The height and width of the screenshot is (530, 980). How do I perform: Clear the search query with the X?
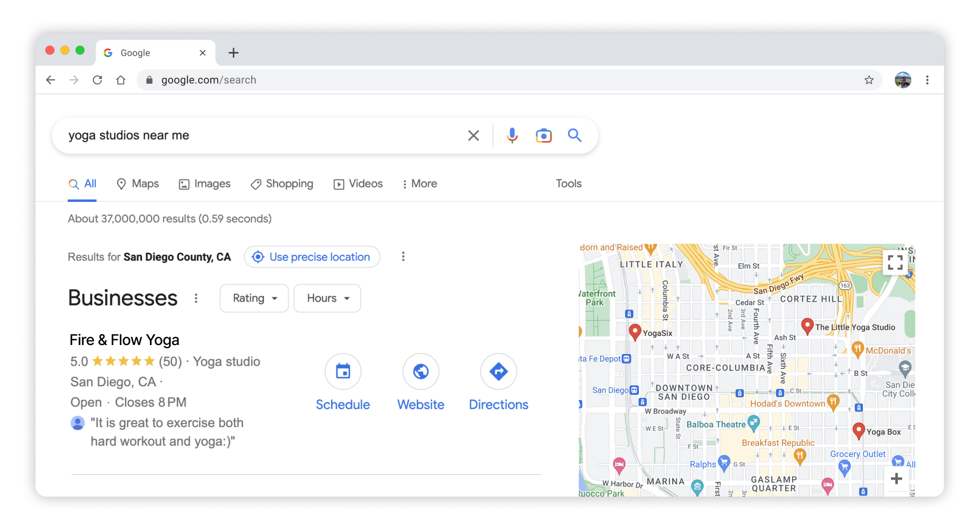[473, 135]
